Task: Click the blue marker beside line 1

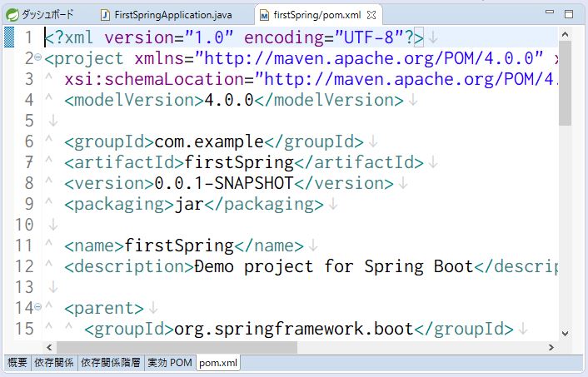Action: coord(9,37)
